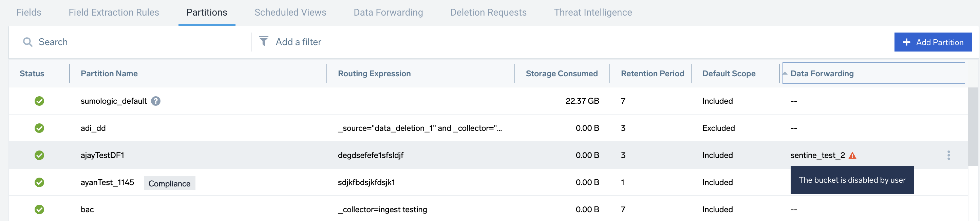Toggle the sort arrow on Data Forwarding column
This screenshot has width=980, height=221.
[786, 73]
